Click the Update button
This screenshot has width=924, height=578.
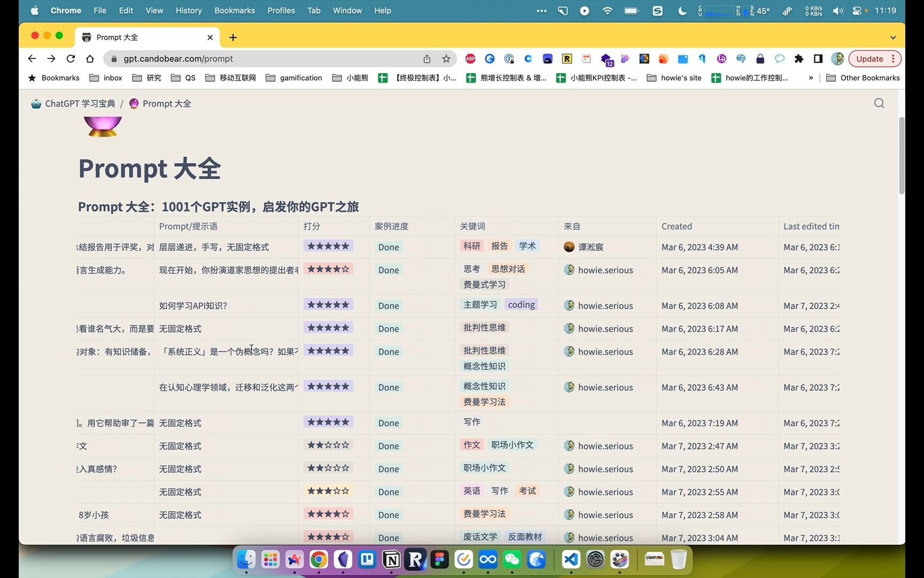(x=870, y=59)
